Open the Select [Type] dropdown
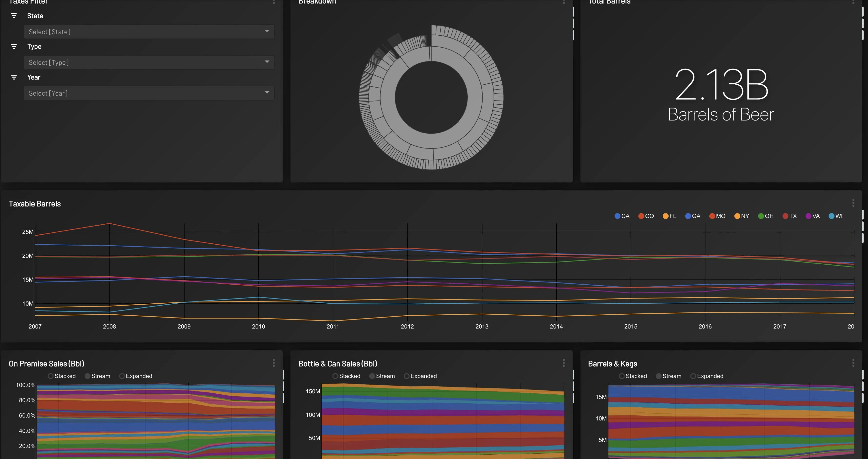Viewport: 868px width, 459px height. pos(149,63)
